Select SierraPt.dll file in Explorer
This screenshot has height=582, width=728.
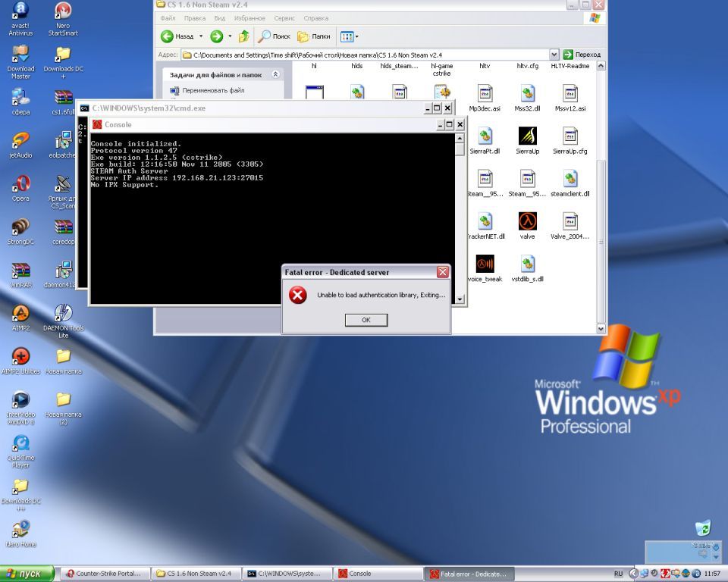tap(485, 141)
